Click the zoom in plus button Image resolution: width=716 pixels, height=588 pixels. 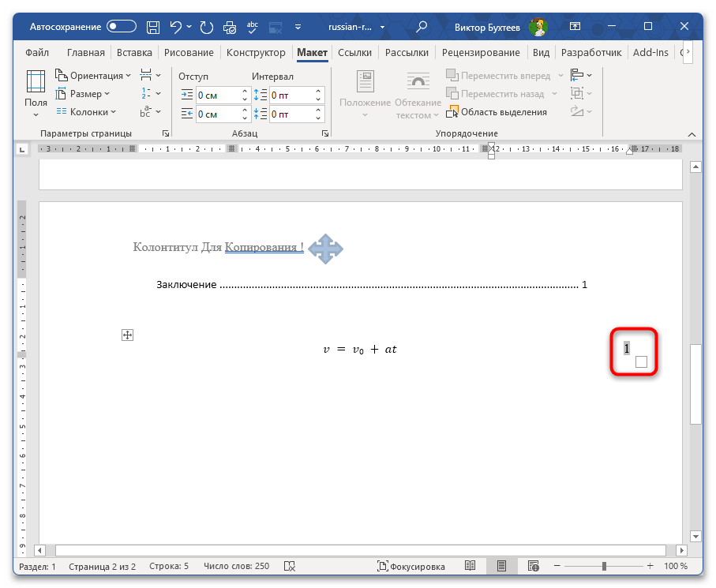coord(650,566)
